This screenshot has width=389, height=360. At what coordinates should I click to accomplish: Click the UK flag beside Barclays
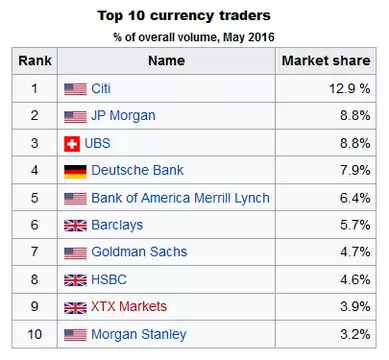coord(75,226)
